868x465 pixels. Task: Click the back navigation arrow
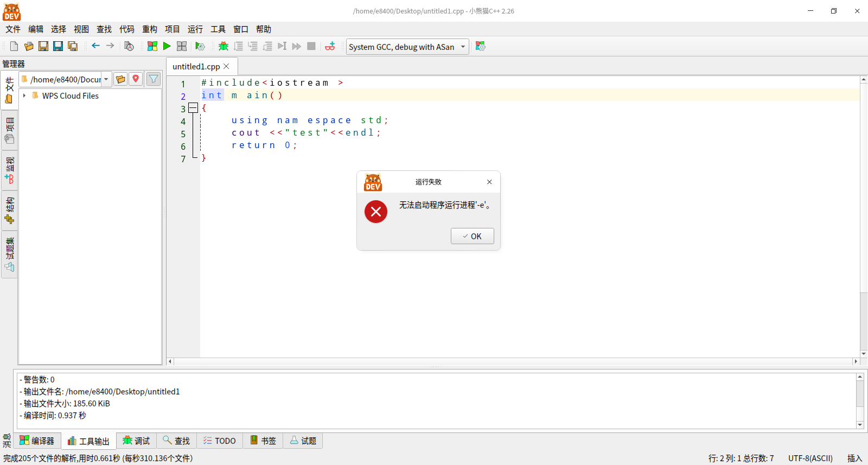pyautogui.click(x=96, y=46)
